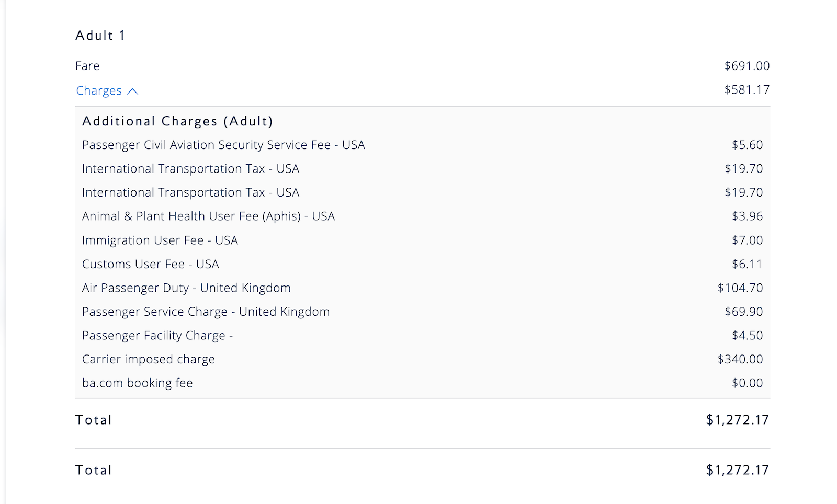Click the Customs User Fee - USA entry
Image resolution: width=837 pixels, height=504 pixels.
(151, 265)
